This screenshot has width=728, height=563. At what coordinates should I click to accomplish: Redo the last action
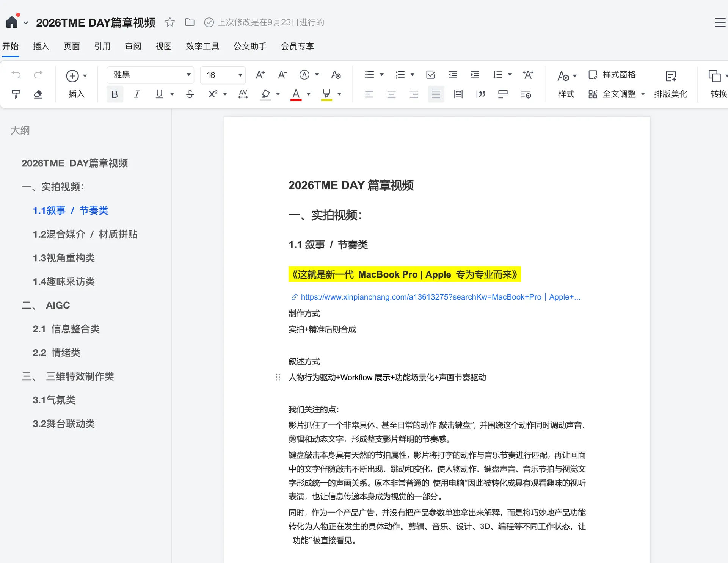[38, 75]
